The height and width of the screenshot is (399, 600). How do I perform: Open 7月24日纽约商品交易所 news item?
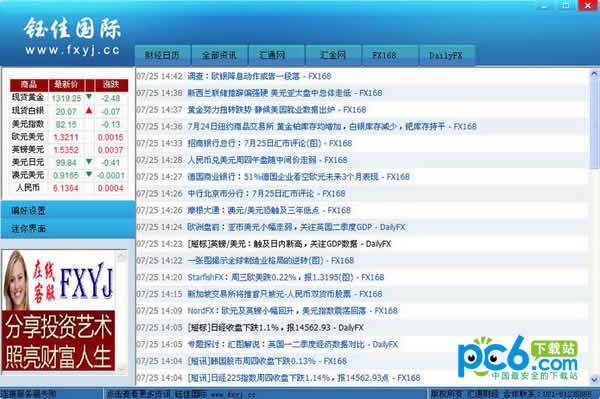(x=332, y=126)
